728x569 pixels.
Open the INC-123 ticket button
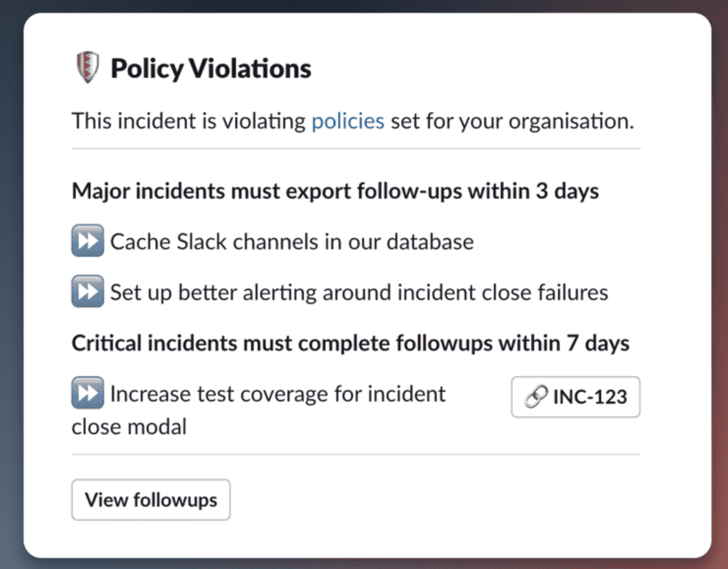point(576,397)
